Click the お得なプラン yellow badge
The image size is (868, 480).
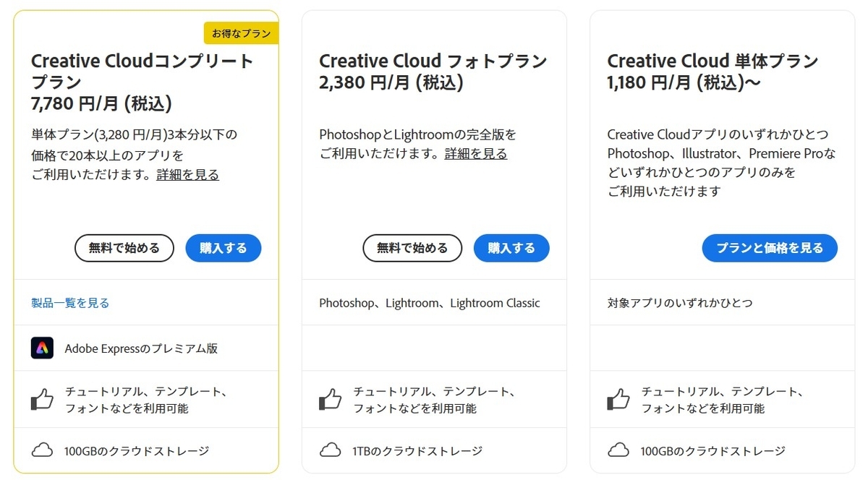(x=242, y=33)
